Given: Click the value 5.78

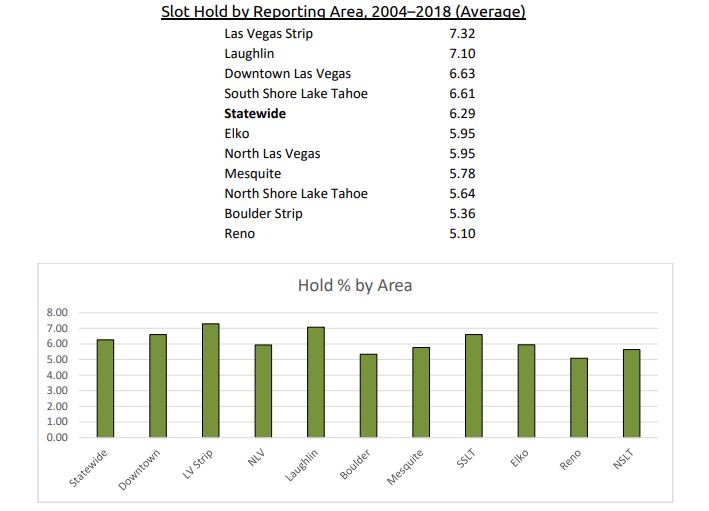Looking at the screenshot, I should tap(462, 173).
